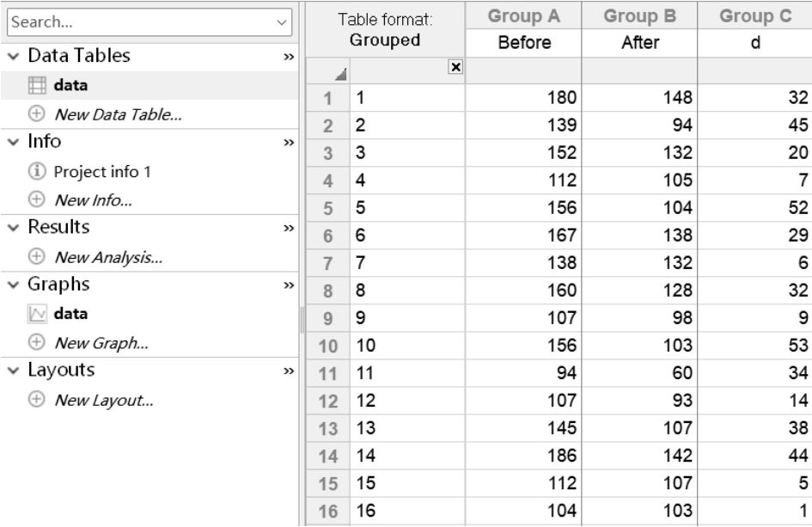The width and height of the screenshot is (812, 527).
Task: Click the double-arrow next to Info section
Action: click(x=289, y=143)
